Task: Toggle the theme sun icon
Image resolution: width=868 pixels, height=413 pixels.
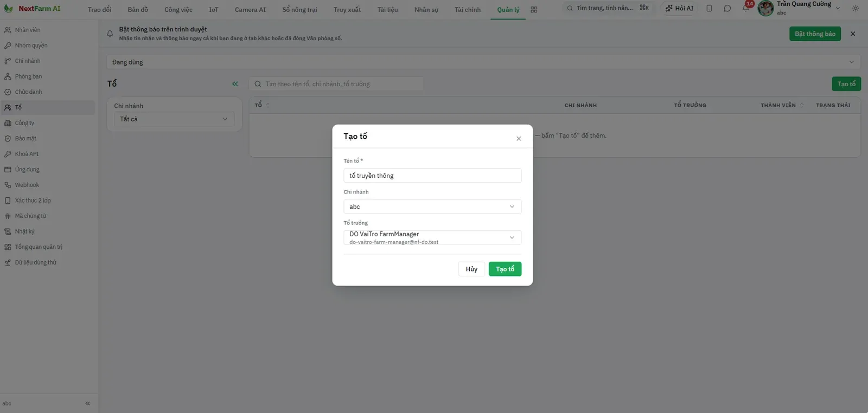Action: tap(856, 8)
